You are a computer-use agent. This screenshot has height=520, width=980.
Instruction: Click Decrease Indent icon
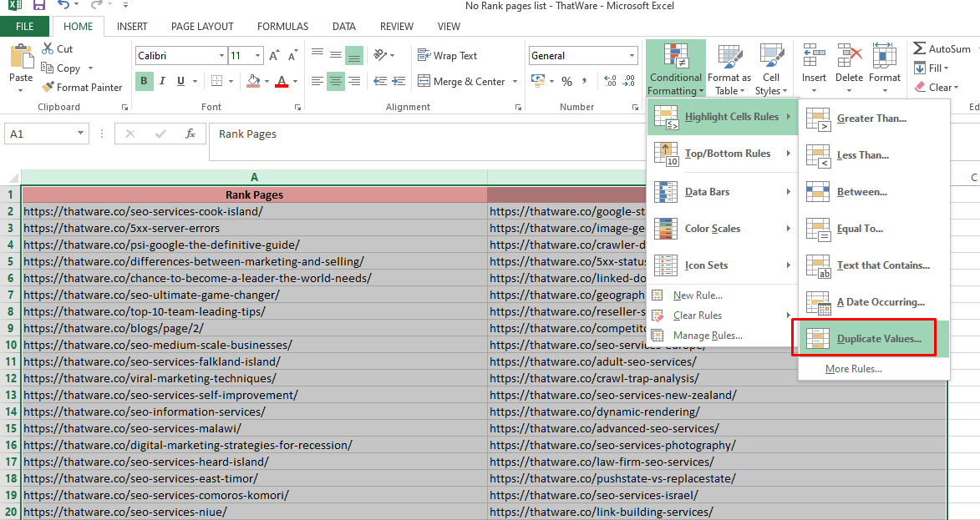pyautogui.click(x=380, y=81)
